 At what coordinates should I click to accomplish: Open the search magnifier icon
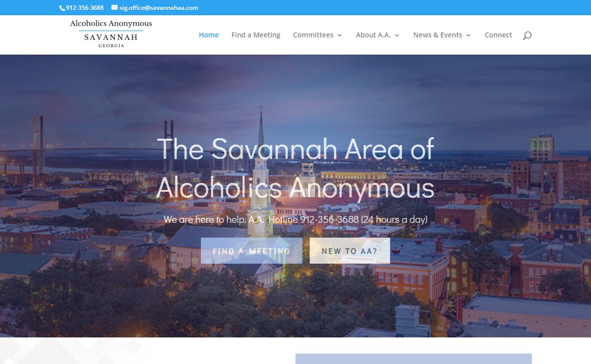point(527,35)
